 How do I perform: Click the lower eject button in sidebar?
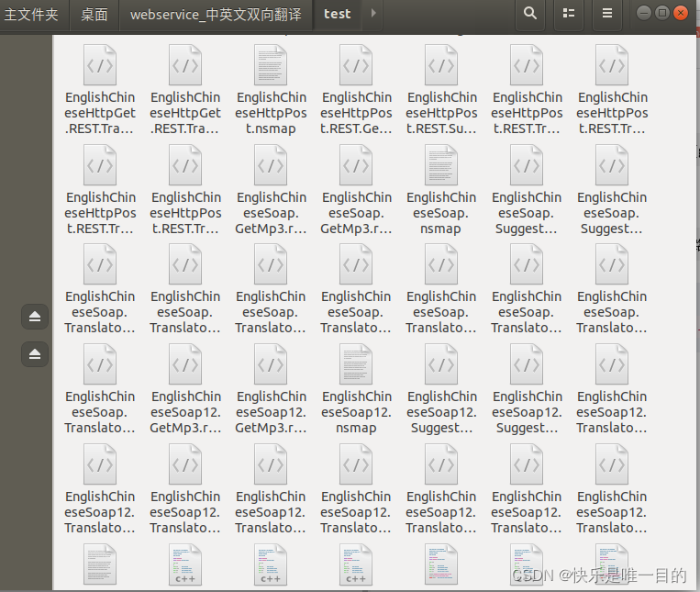pos(35,354)
